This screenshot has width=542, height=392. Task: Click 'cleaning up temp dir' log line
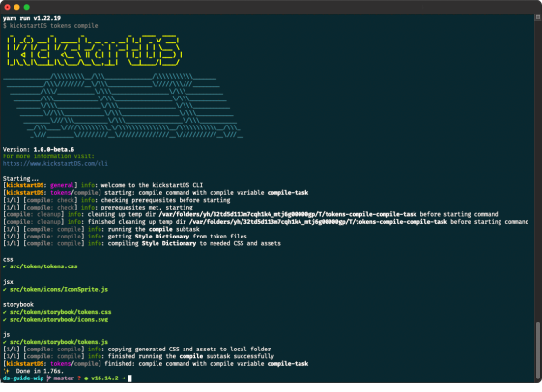tap(250, 214)
